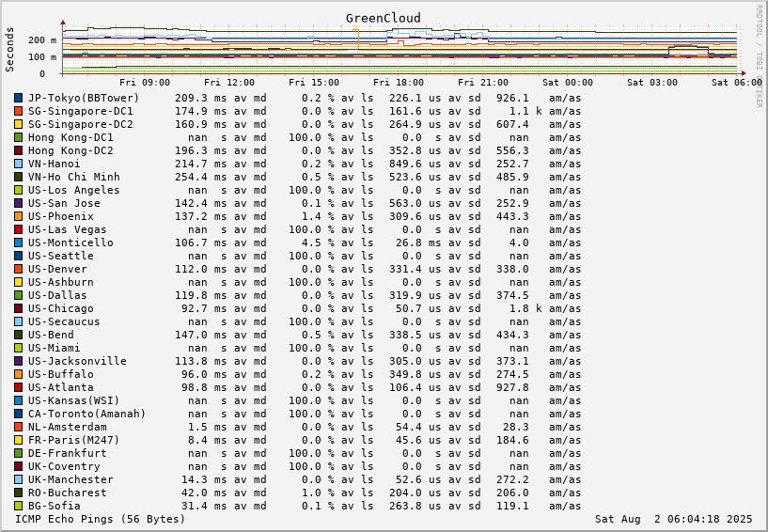Click the US-Denver label
768x532 pixels.
(57, 269)
